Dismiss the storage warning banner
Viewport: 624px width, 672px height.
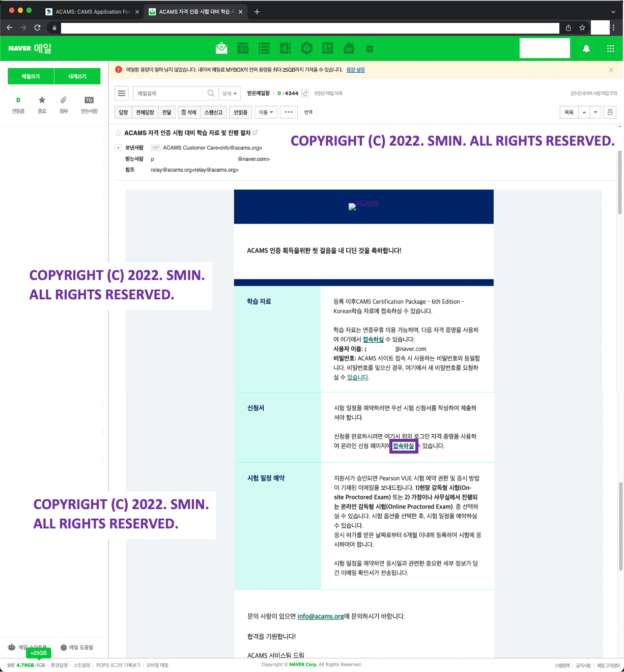point(611,70)
